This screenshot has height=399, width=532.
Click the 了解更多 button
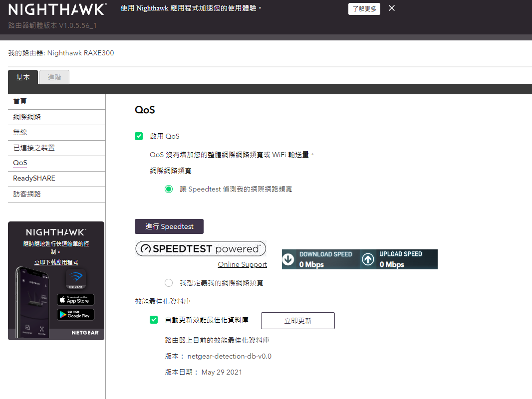[364, 9]
